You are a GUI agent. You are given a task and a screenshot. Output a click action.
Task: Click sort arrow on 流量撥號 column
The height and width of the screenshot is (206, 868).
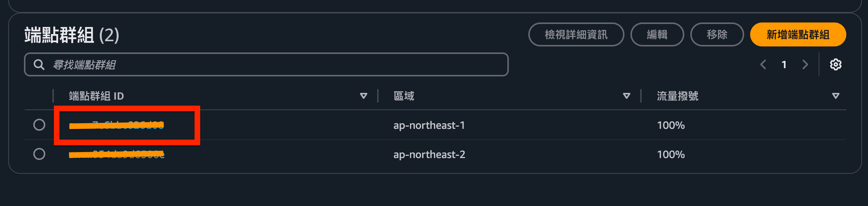(x=835, y=96)
